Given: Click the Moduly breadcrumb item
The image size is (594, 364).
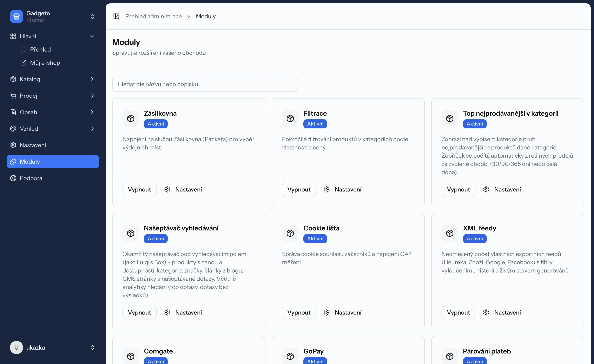Looking at the screenshot, I should point(206,16).
